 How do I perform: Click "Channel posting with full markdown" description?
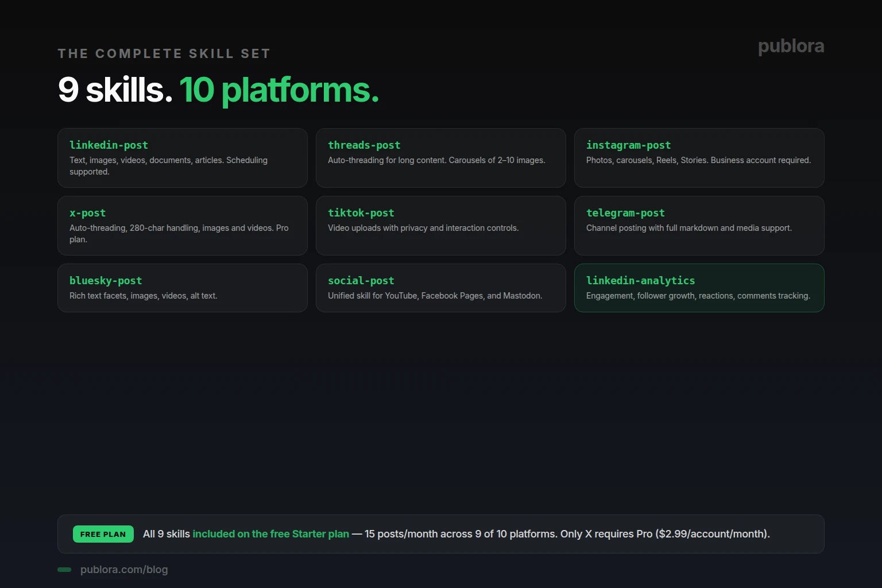tap(689, 228)
